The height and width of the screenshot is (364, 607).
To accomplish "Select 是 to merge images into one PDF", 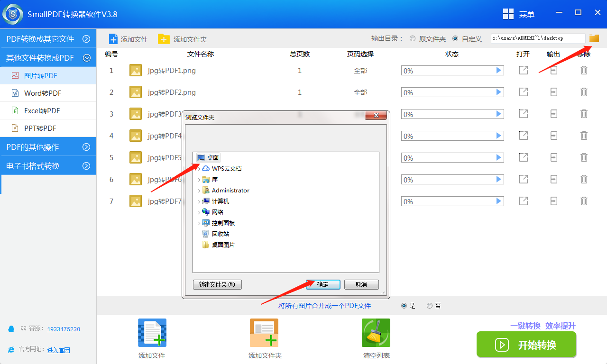I will [x=404, y=306].
